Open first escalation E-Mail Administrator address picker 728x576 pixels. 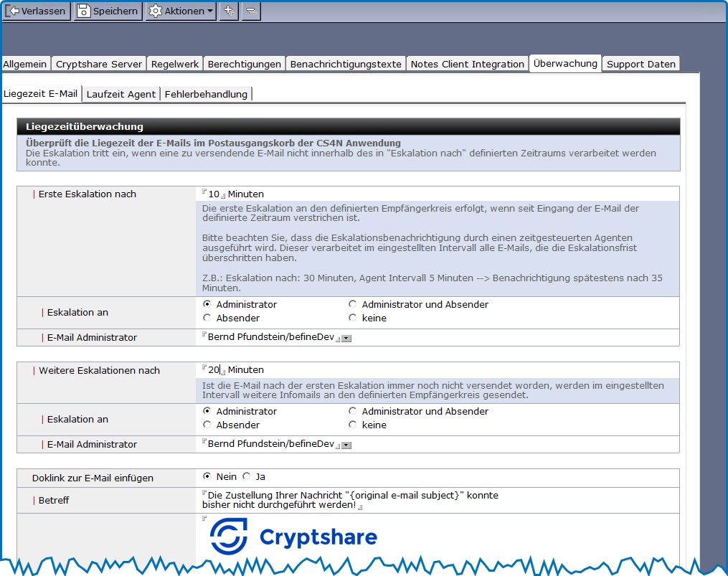tap(346, 338)
